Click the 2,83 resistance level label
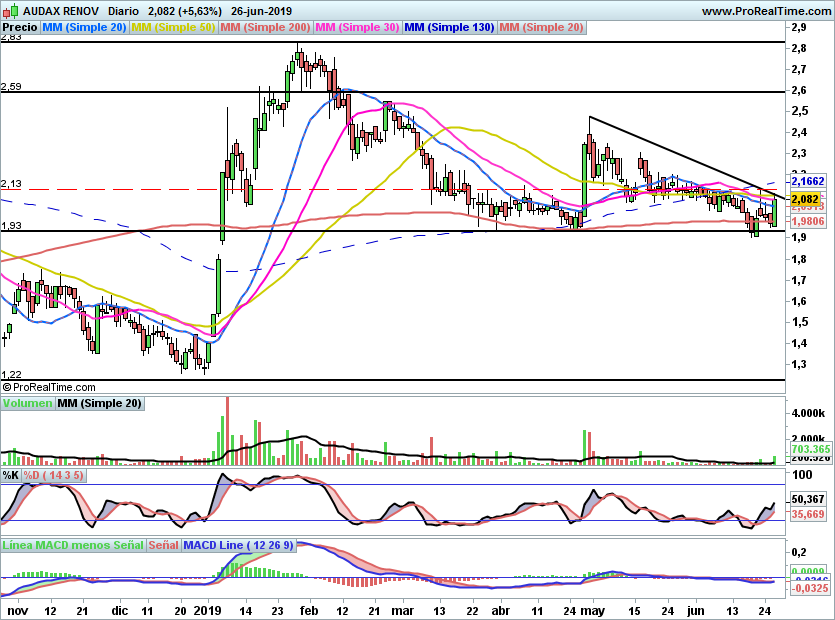 11,37
